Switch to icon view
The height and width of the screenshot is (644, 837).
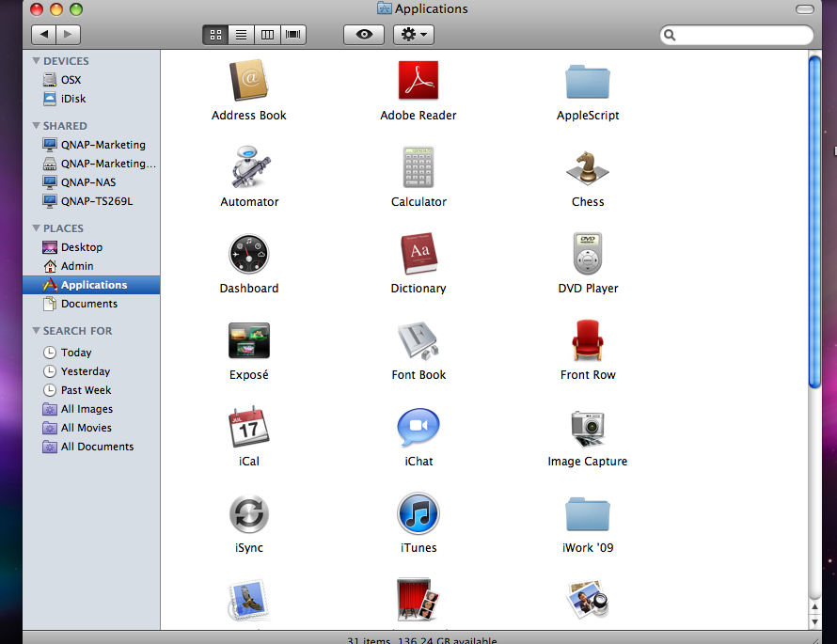(215, 35)
